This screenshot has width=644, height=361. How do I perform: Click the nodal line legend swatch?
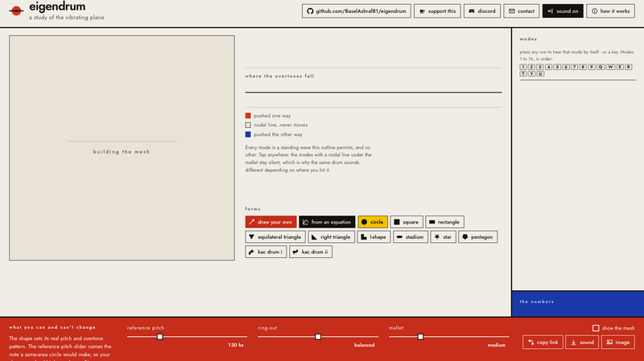(x=248, y=125)
